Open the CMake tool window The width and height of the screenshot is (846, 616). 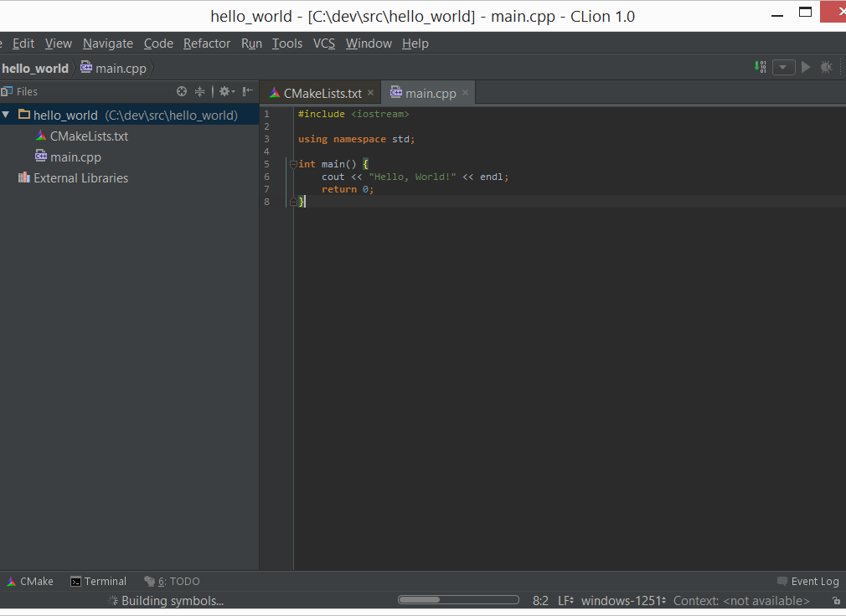click(30, 582)
